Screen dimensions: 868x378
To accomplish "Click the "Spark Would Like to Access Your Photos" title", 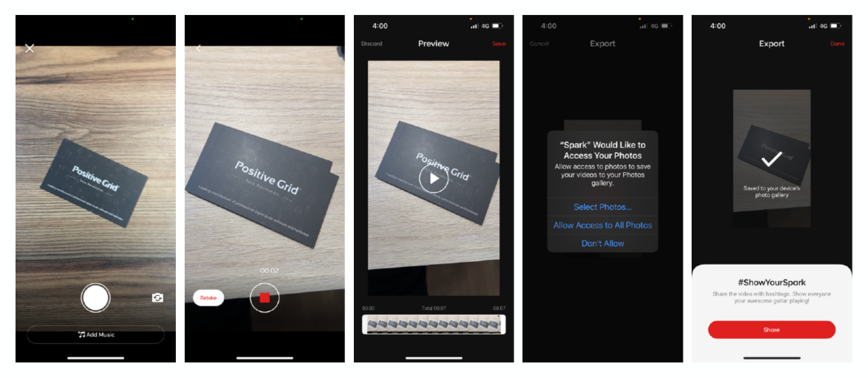I will click(x=603, y=150).
